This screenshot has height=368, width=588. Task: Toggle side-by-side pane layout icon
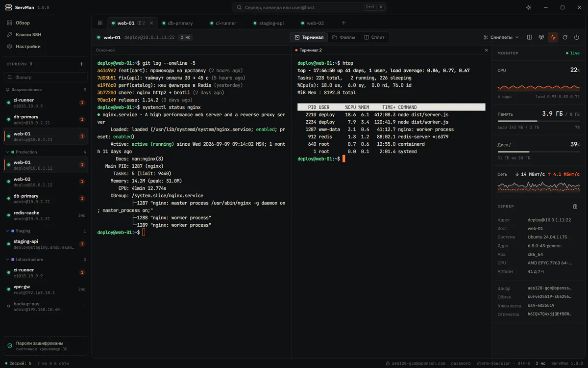530,37
